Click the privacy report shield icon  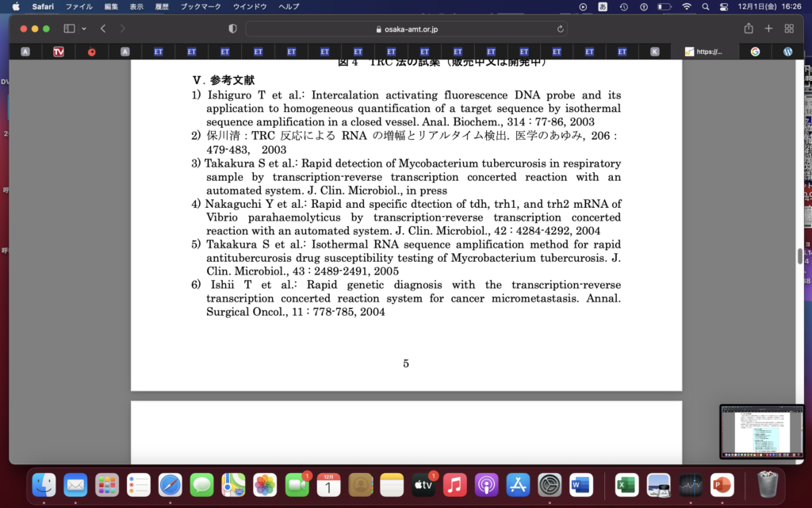232,29
